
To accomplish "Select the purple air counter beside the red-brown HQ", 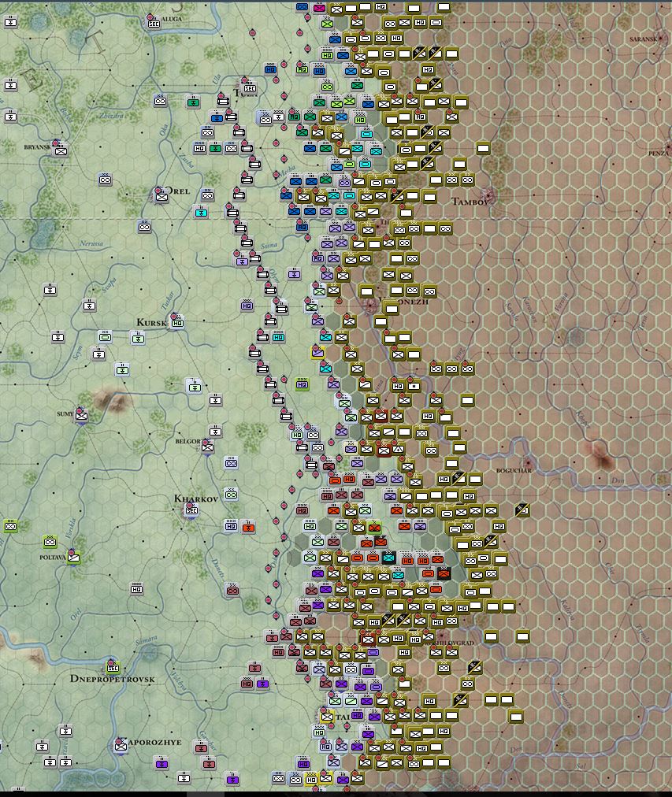I will [x=262, y=684].
